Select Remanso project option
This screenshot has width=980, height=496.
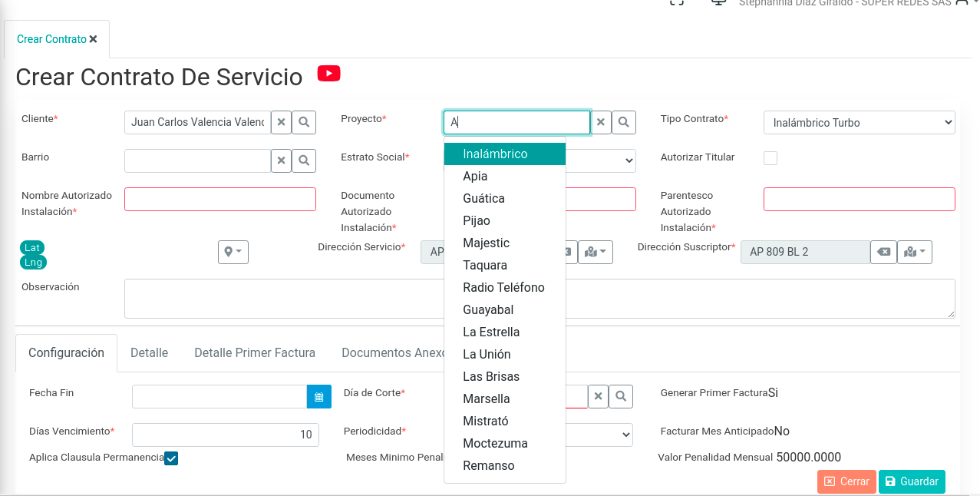click(505, 465)
